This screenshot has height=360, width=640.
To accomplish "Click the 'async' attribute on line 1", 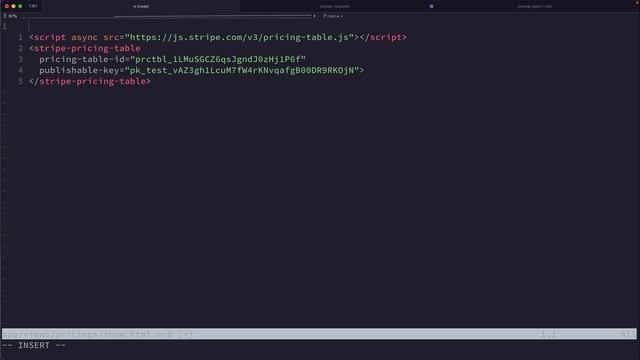I will (84, 37).
